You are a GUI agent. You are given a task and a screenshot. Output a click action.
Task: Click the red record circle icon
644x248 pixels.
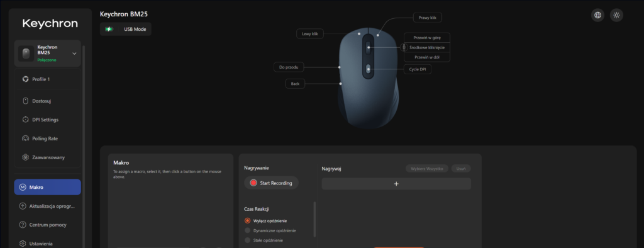coord(253,183)
